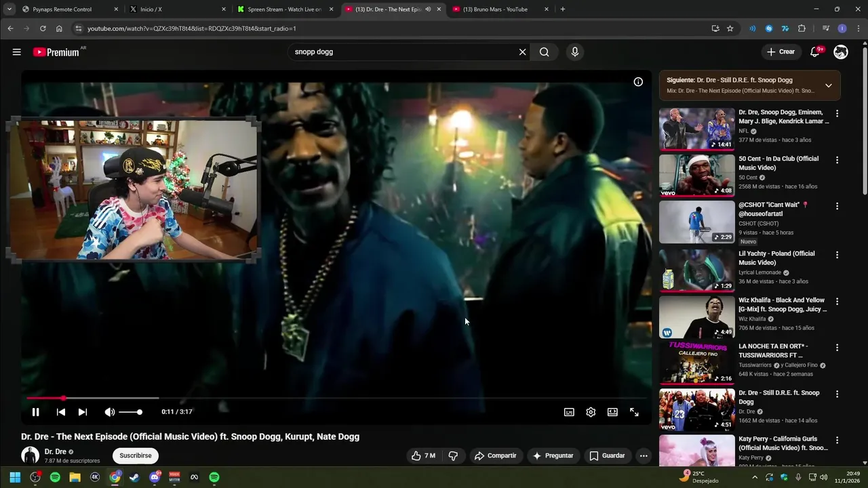Seek on the video progress bar
The height and width of the screenshot is (488, 868).
pyautogui.click(x=336, y=398)
